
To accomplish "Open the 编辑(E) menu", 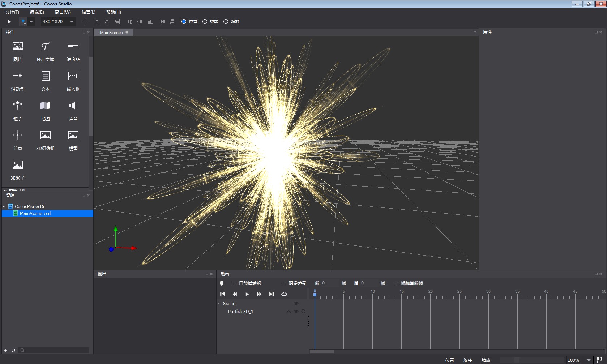I will click(x=37, y=12).
